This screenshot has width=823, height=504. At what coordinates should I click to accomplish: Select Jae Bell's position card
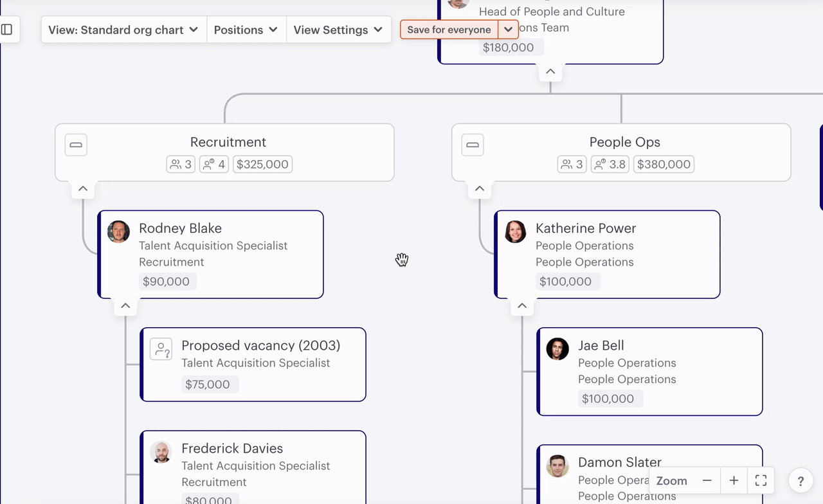649,372
